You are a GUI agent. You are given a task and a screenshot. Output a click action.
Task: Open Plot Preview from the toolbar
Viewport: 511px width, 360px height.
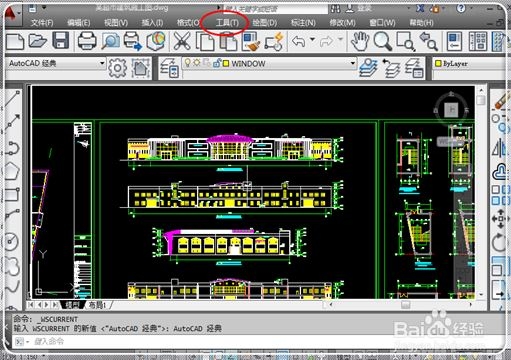(110, 41)
